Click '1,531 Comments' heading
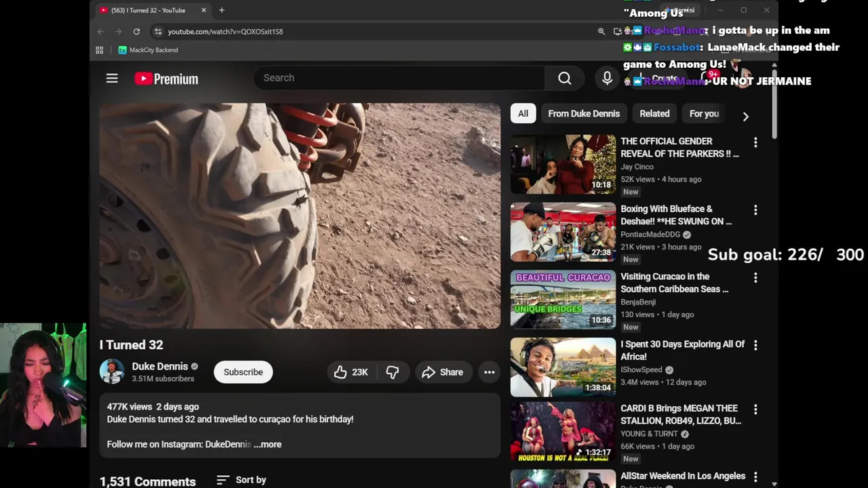 tap(148, 481)
